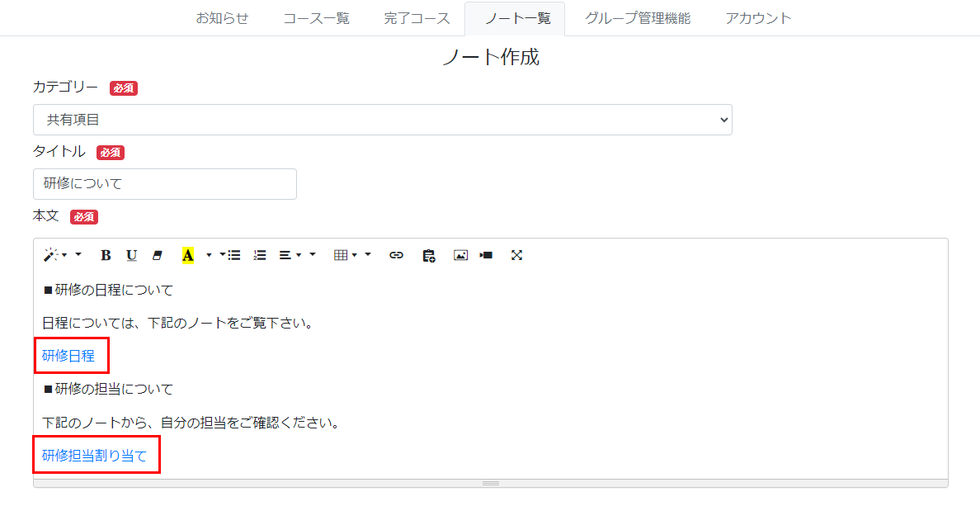Screen dimensions: 980x506
Task: Open the 研修日程 link
Action: coord(68,356)
